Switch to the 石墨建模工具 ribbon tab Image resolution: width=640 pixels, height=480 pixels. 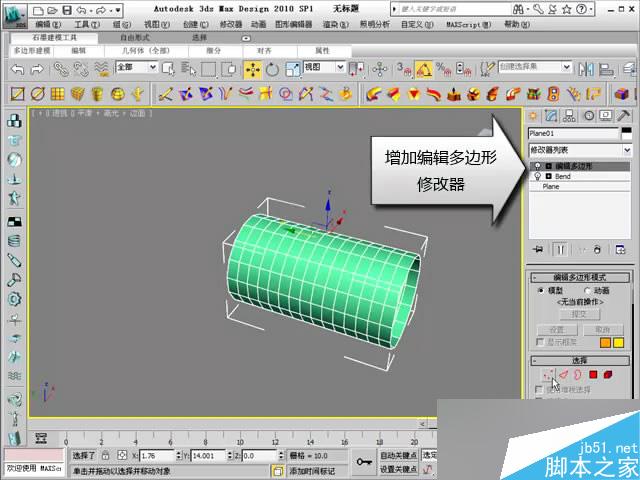(54, 38)
